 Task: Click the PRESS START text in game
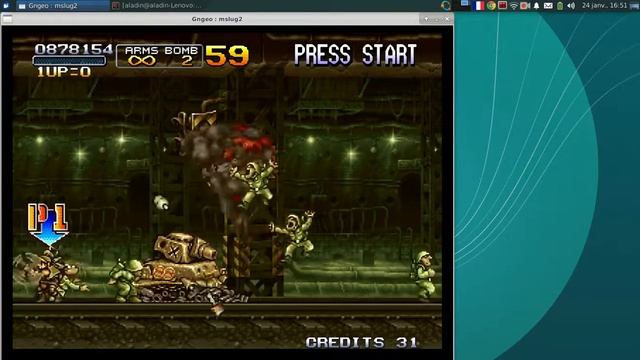tap(355, 54)
